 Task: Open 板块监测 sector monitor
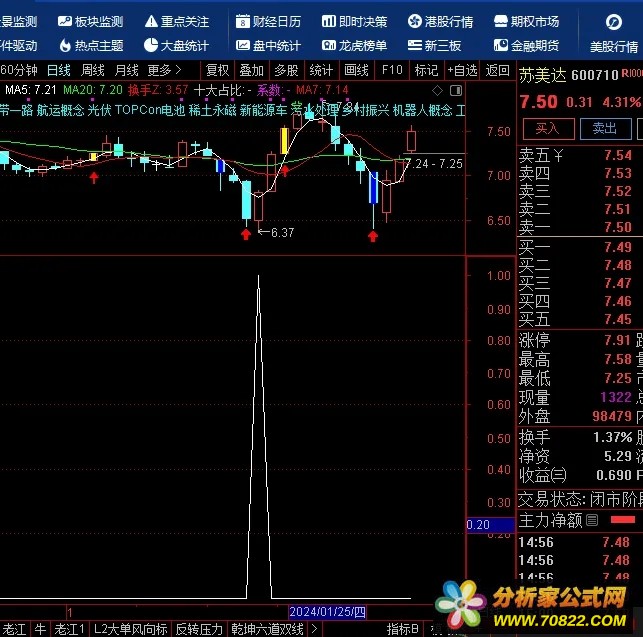click(91, 21)
